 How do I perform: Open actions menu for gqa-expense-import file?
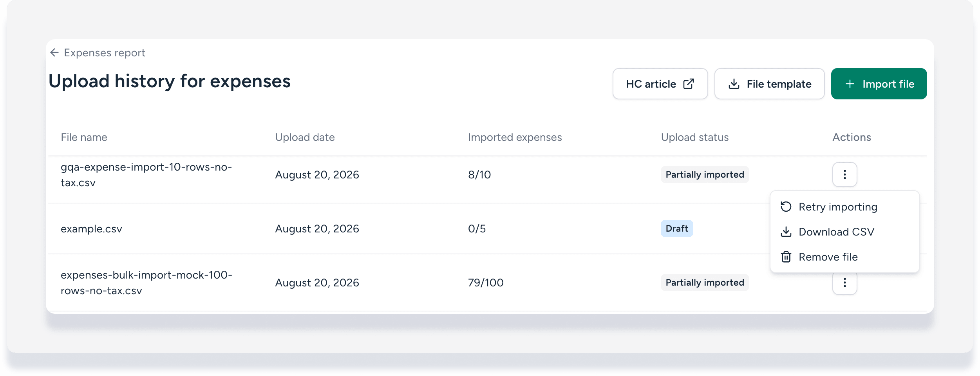[x=844, y=175]
